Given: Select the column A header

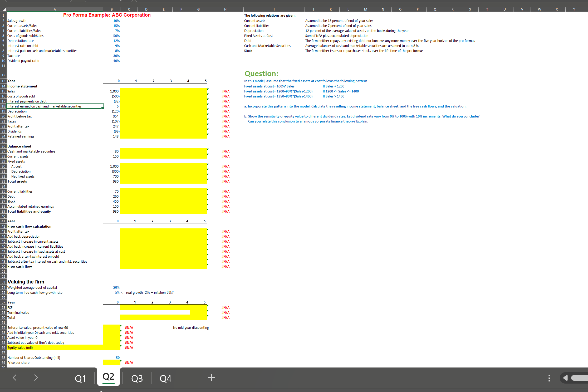Looking at the screenshot, I should [55, 9].
